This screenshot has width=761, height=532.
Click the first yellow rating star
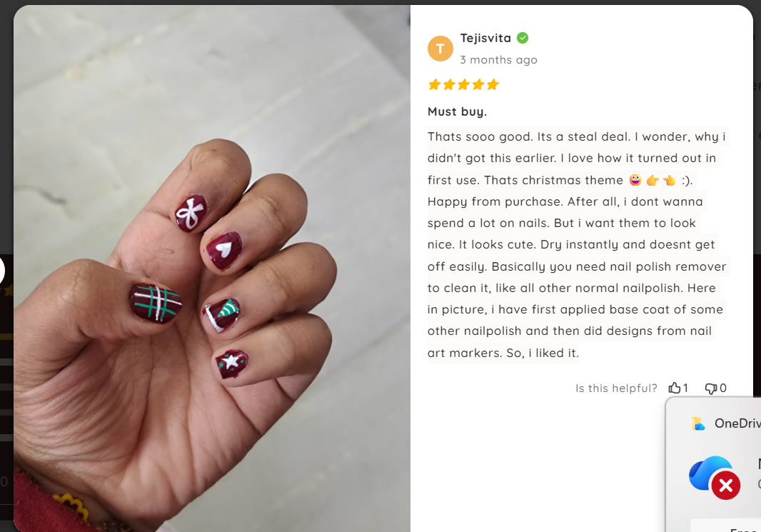pos(434,85)
